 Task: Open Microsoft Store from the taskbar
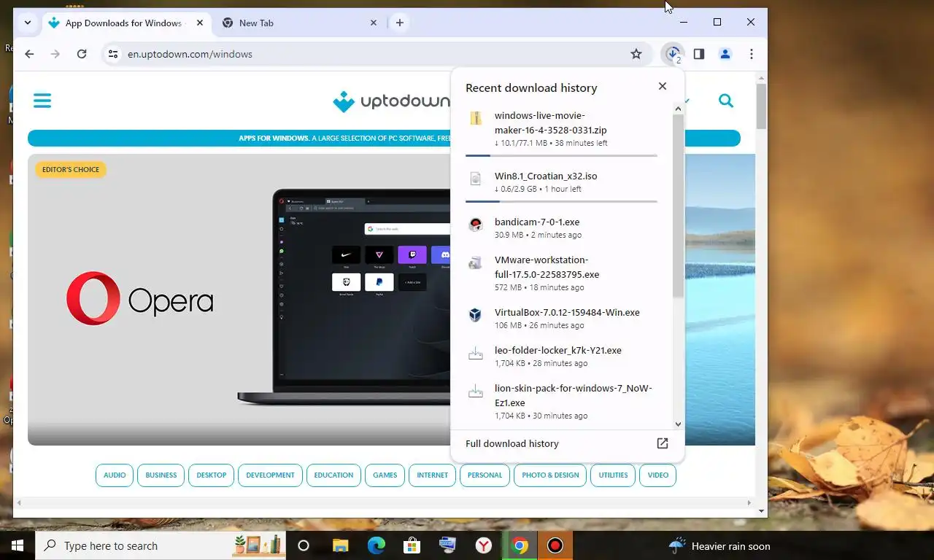coord(412,545)
